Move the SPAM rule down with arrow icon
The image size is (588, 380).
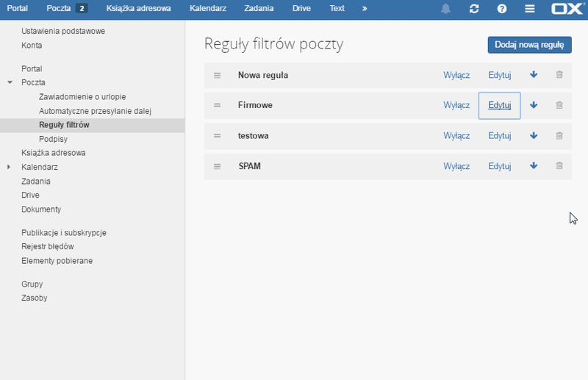[534, 165]
